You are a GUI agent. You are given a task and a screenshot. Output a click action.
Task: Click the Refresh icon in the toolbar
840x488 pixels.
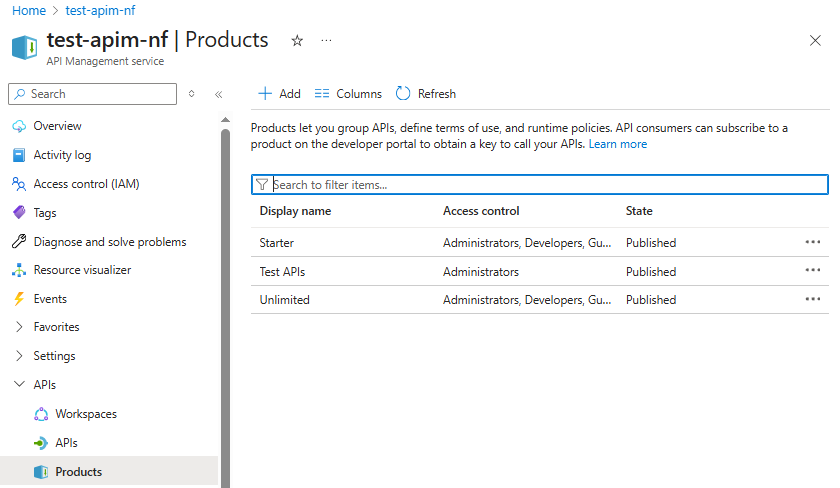point(403,94)
